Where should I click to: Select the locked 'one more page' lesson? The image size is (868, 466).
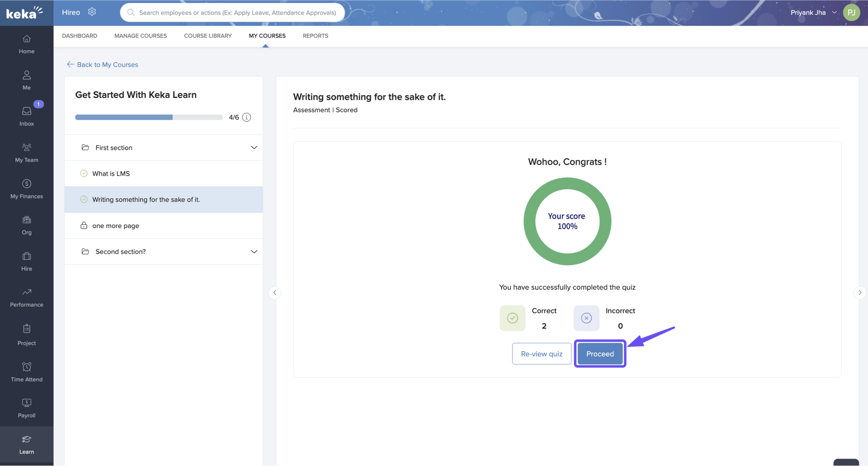(x=115, y=226)
